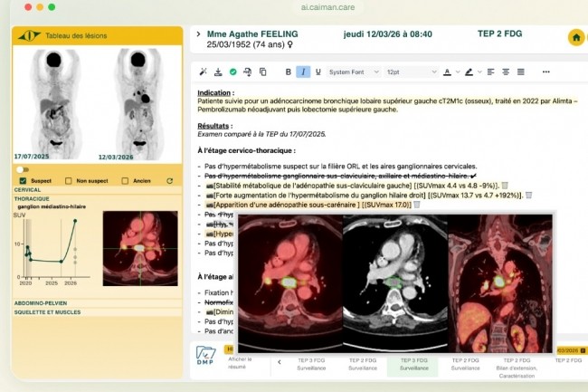The image size is (588, 392).
Task: Open the 17/07/2025 MIP image
Action: [x=55, y=104]
